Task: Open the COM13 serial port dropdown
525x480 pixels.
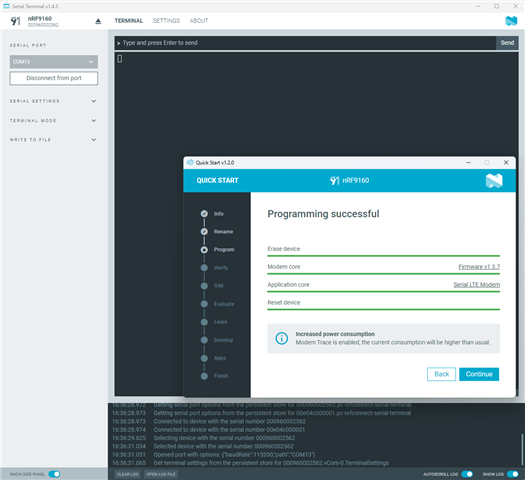Action: (54, 62)
